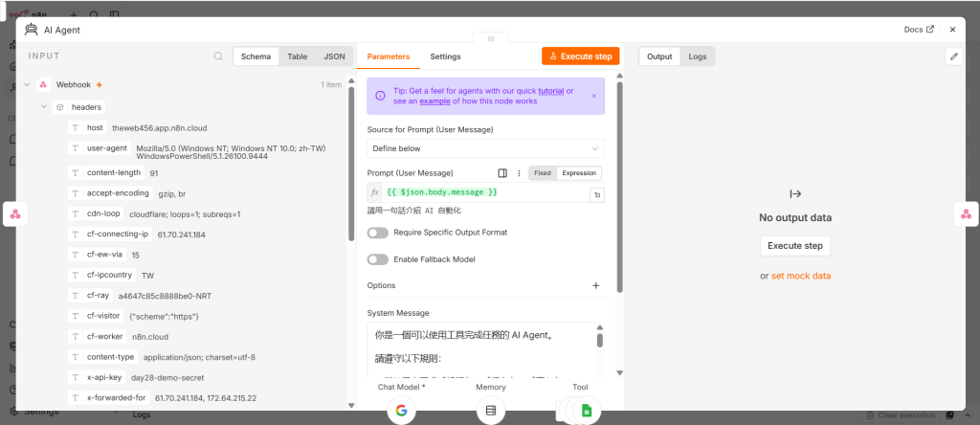
Task: Select the JSON input view tab
Action: click(334, 56)
